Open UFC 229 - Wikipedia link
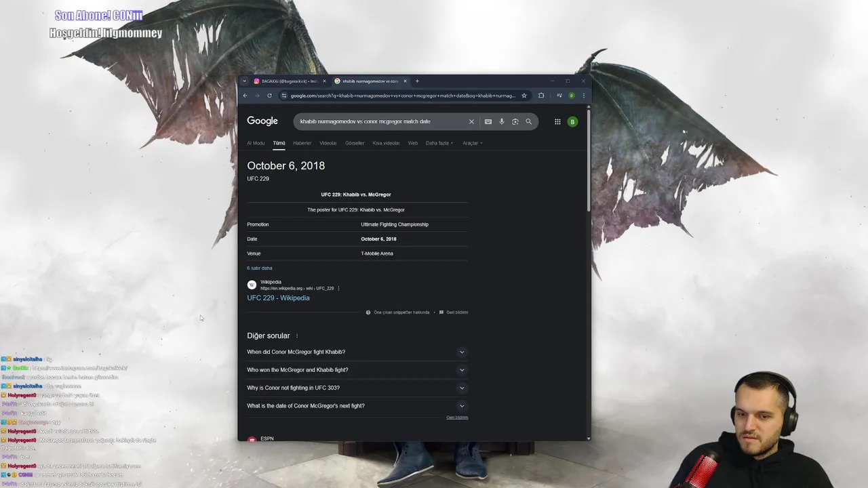 point(278,298)
